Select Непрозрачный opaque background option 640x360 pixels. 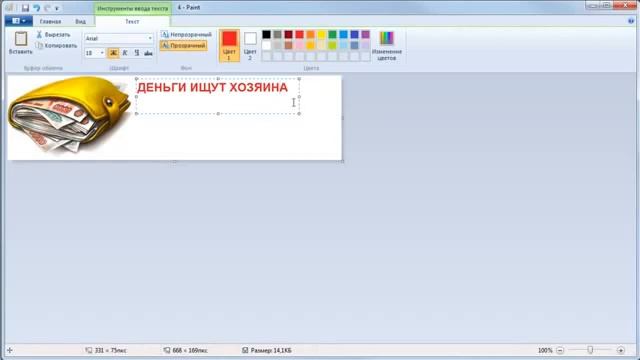click(186, 35)
